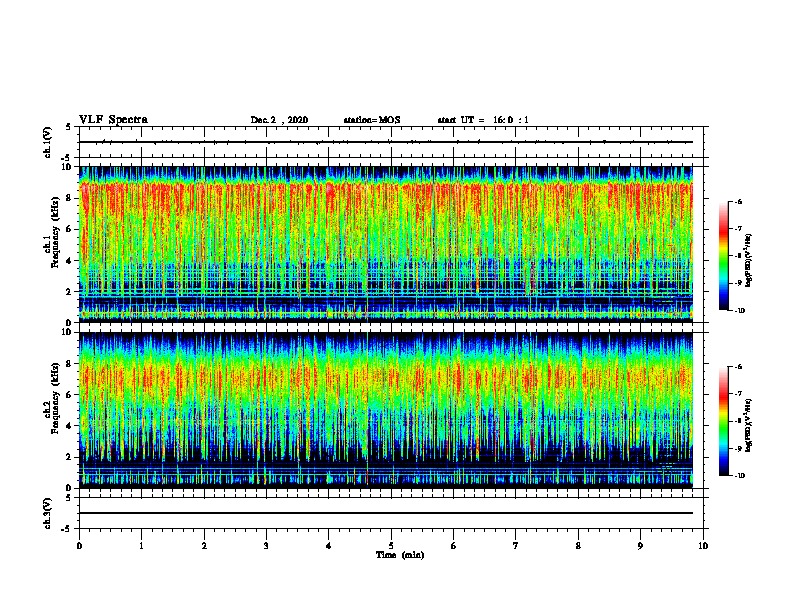
Task: Click the "-7" label on ch.1 colorbar
Action: pos(738,229)
